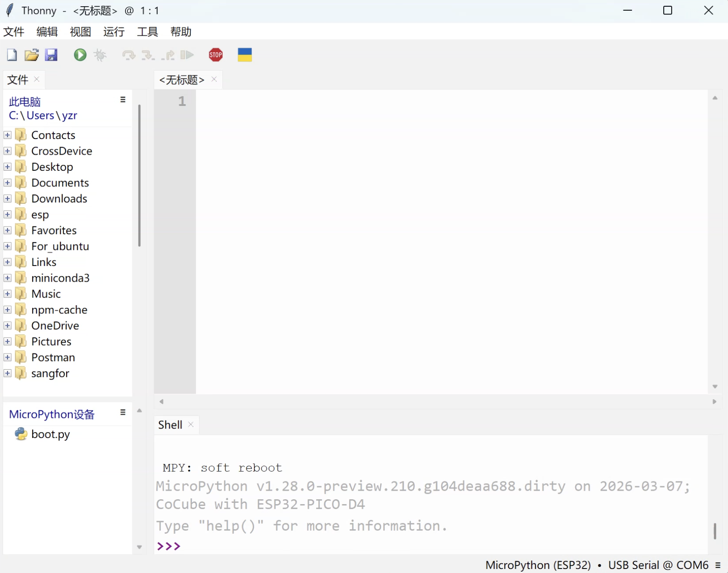Image resolution: width=728 pixels, height=573 pixels.
Task: Select the step into icon
Action: (x=148, y=55)
